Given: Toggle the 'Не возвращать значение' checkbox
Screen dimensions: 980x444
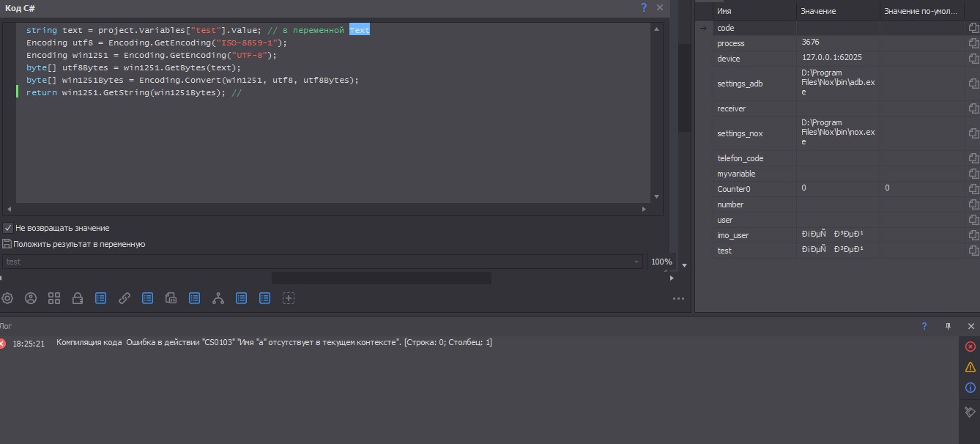Looking at the screenshot, I should pyautogui.click(x=8, y=228).
